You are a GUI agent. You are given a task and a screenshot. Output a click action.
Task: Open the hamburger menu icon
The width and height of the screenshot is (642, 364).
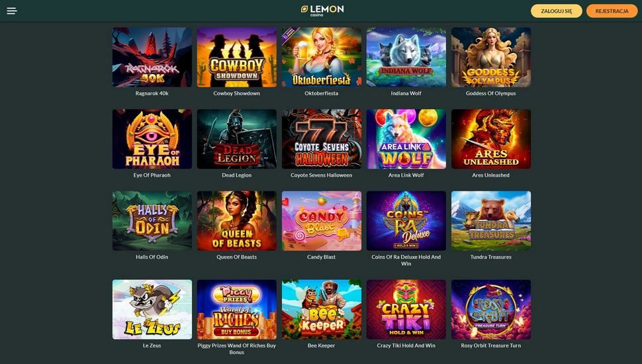pyautogui.click(x=12, y=11)
